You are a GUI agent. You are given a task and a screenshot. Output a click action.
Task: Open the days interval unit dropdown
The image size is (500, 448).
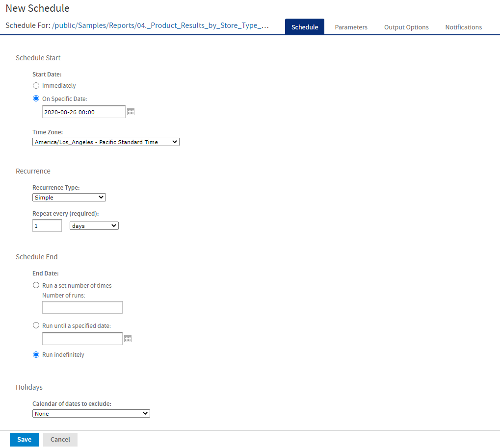(x=94, y=226)
